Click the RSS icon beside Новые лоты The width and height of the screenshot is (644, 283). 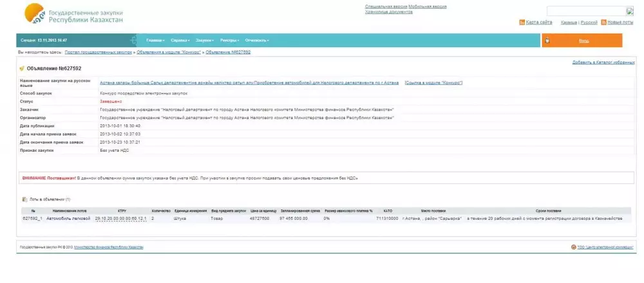[603, 23]
